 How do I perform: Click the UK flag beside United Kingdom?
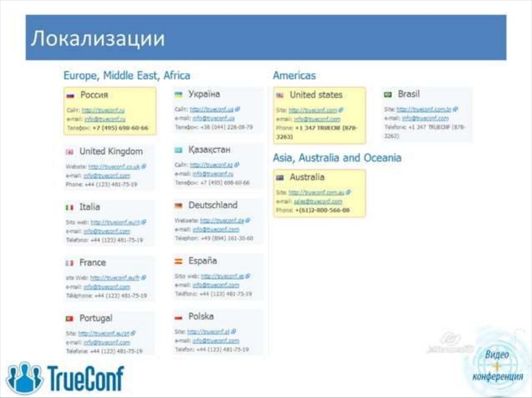(x=70, y=152)
